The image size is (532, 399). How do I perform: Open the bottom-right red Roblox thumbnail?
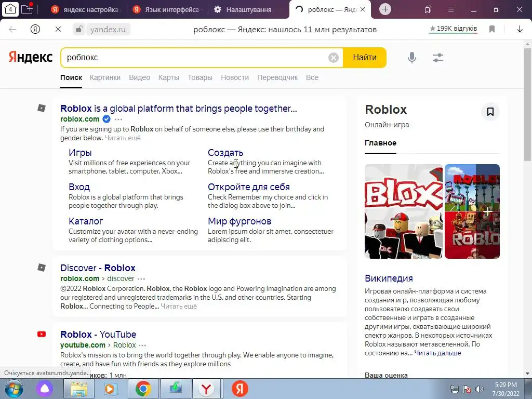coord(472,235)
